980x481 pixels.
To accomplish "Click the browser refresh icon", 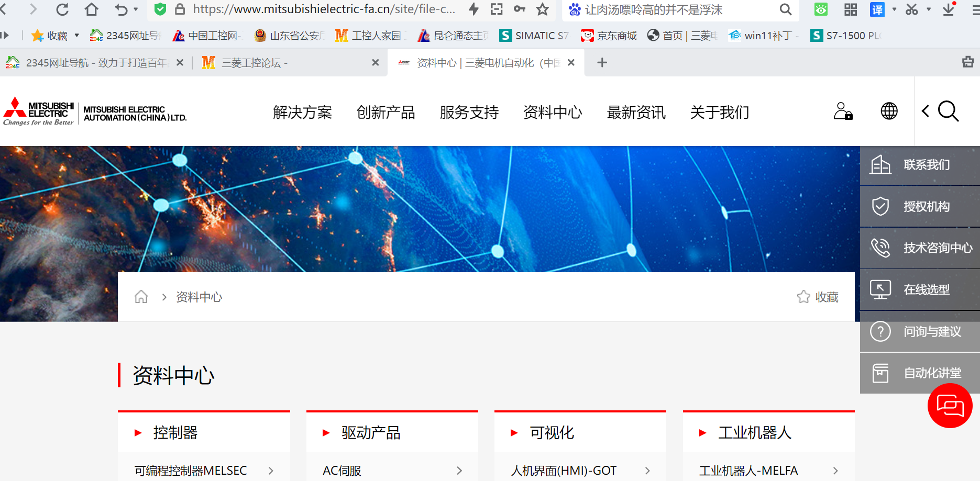I will (x=62, y=9).
